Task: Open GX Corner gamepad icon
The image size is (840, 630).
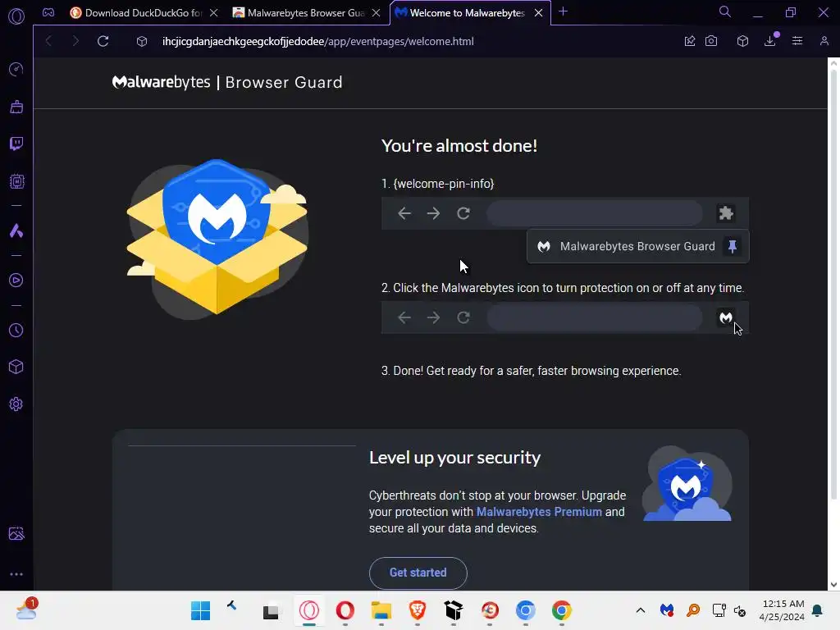Action: [48, 12]
